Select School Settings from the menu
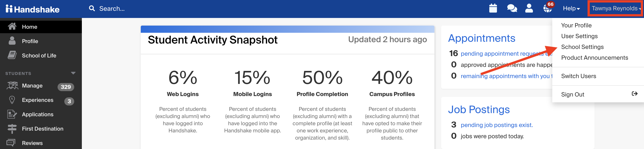This screenshot has width=644, height=149. coord(582,47)
